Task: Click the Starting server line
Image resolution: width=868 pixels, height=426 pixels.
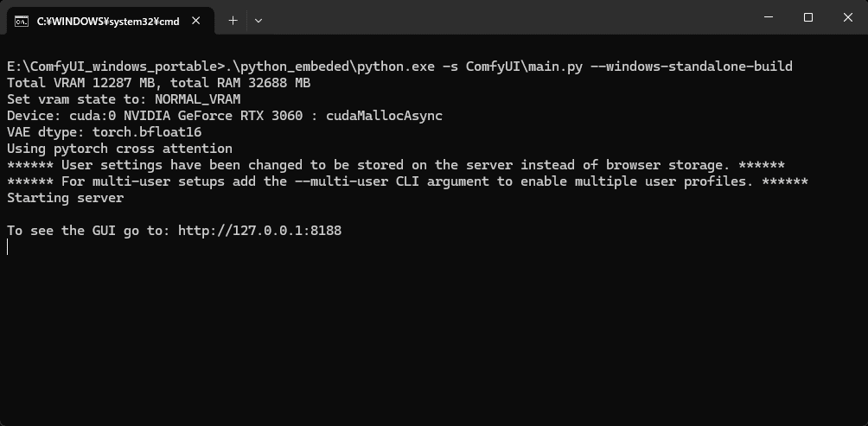Action: pos(66,198)
